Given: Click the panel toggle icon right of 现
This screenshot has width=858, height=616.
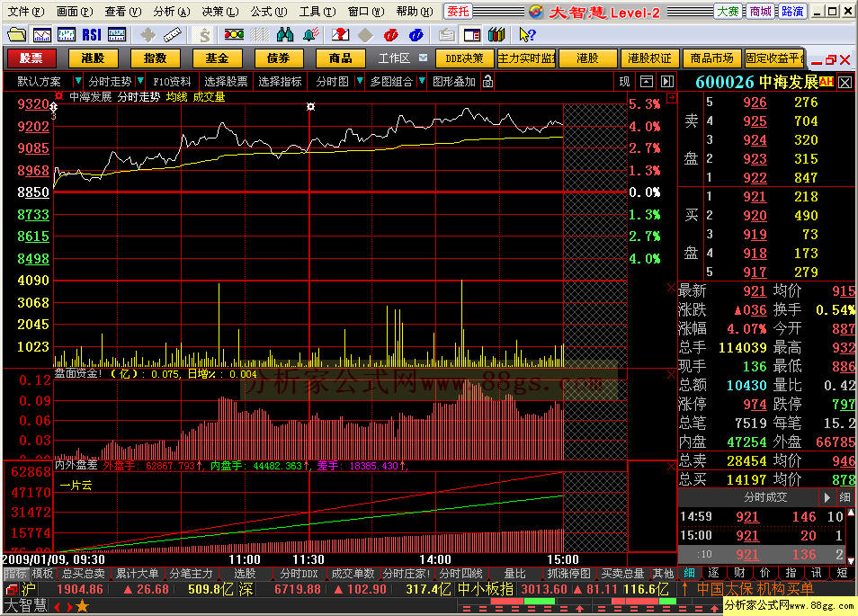Looking at the screenshot, I should point(667,82).
